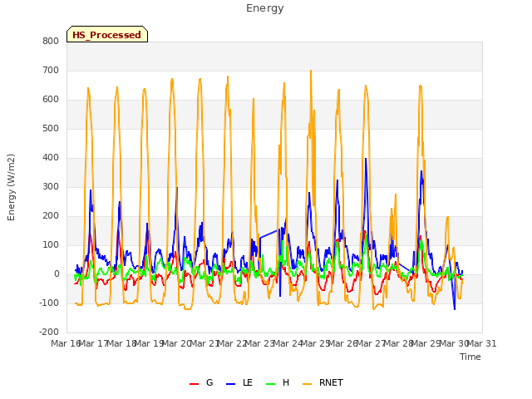This screenshot has width=532, height=399.
Task: Click the 500 y-axis tick label
Action: (51, 129)
